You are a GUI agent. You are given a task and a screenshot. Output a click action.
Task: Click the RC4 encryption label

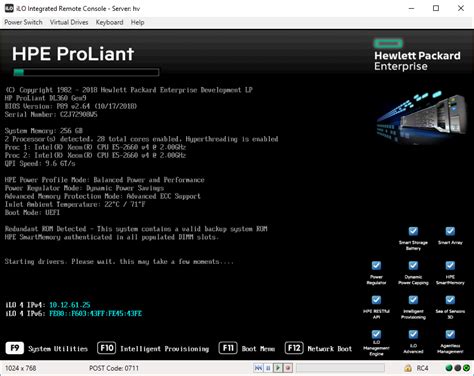422,368
